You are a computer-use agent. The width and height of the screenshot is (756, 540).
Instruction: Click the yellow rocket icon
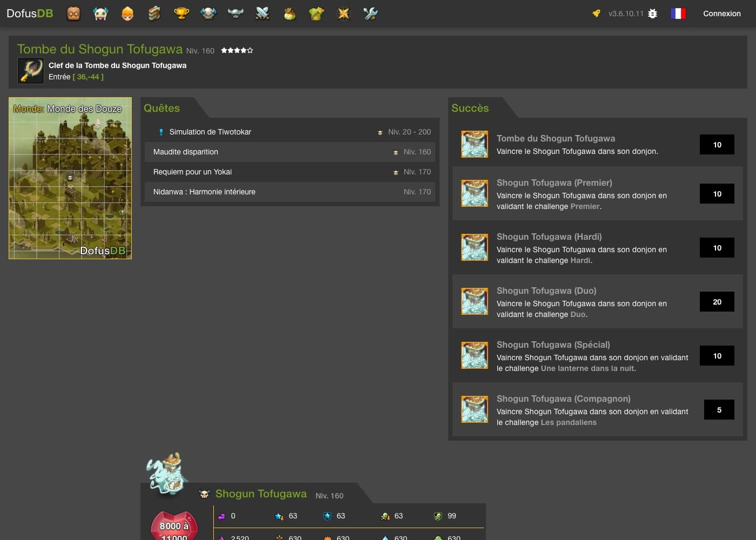pos(596,13)
